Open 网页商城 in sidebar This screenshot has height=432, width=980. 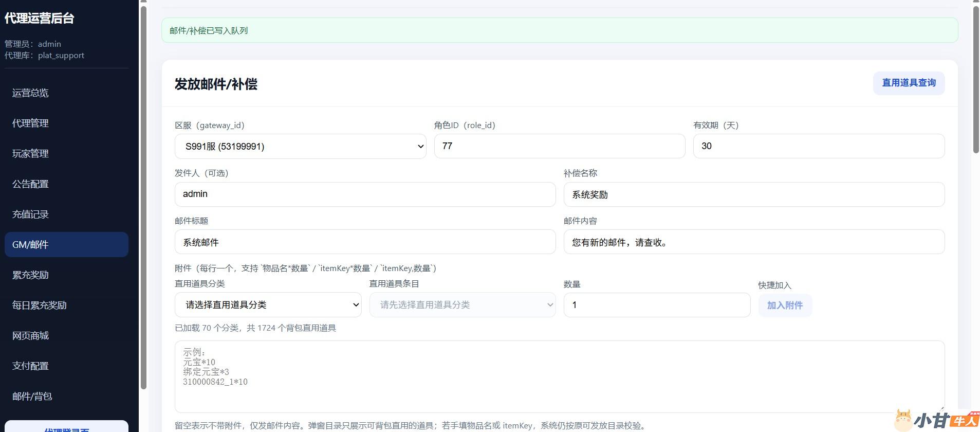(x=31, y=336)
